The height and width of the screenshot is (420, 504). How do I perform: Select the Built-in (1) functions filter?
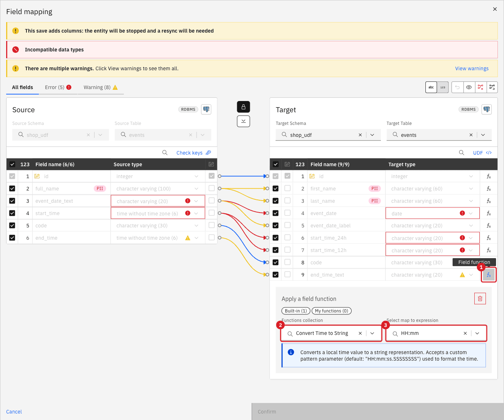coord(296,311)
